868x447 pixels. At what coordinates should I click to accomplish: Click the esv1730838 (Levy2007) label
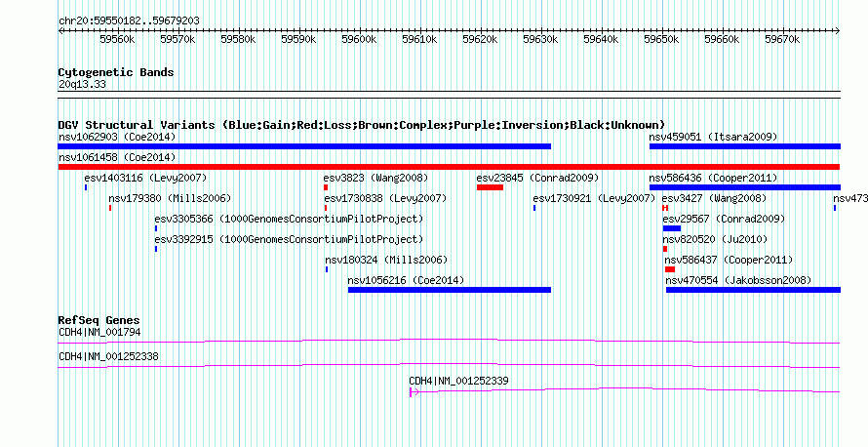click(x=385, y=198)
